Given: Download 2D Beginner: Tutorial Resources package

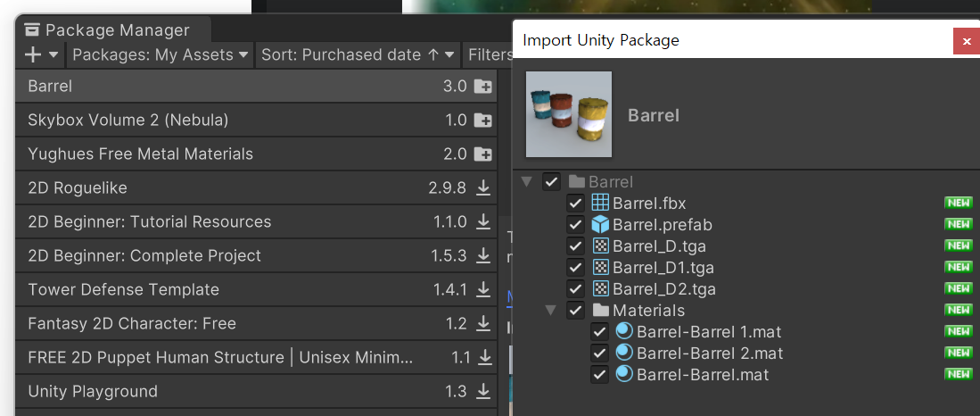Looking at the screenshot, I should pyautogui.click(x=483, y=221).
